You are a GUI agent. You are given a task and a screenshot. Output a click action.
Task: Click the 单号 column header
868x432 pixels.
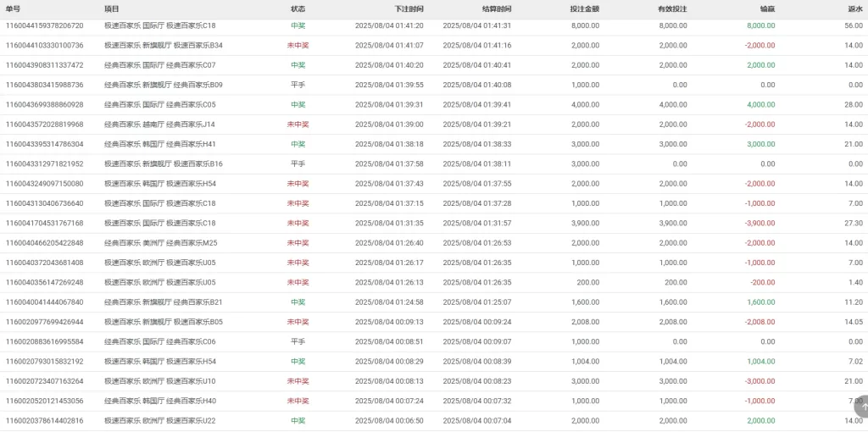point(13,9)
